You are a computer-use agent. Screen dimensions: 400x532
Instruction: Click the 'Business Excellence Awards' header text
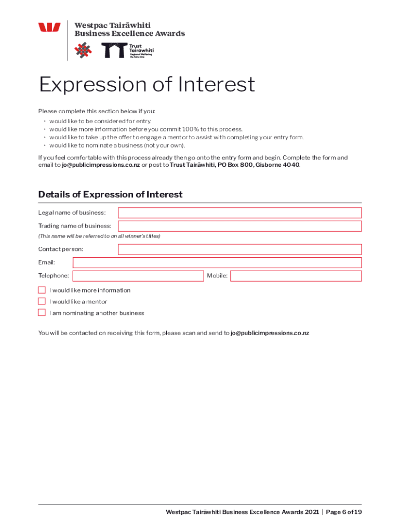pos(129,34)
